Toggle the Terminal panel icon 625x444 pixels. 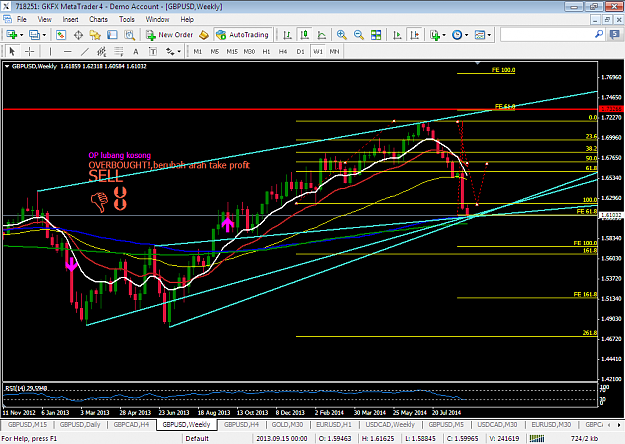(x=112, y=35)
